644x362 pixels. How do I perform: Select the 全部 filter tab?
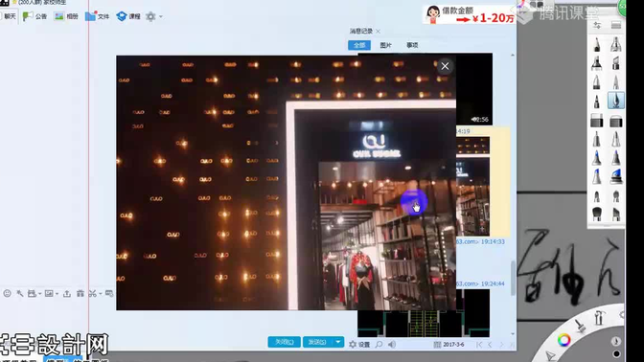tap(359, 45)
